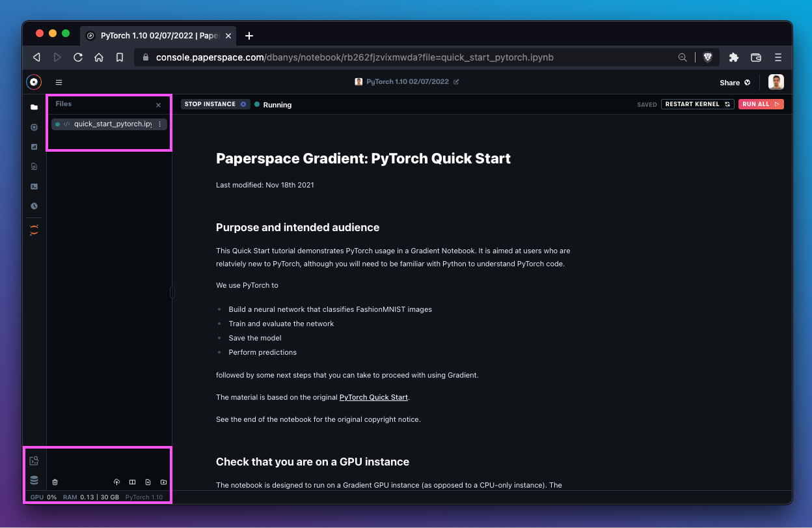
Task: Click the RESTART KERNEL button
Action: (697, 104)
